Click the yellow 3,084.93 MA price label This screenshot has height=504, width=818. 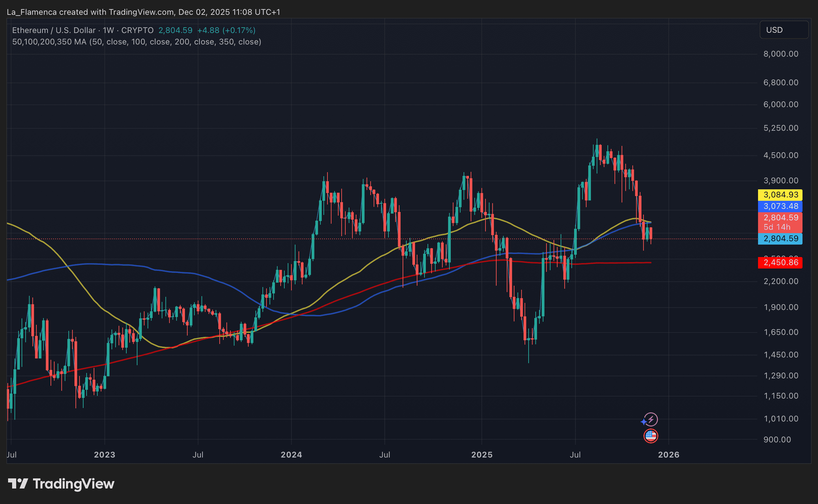point(780,195)
